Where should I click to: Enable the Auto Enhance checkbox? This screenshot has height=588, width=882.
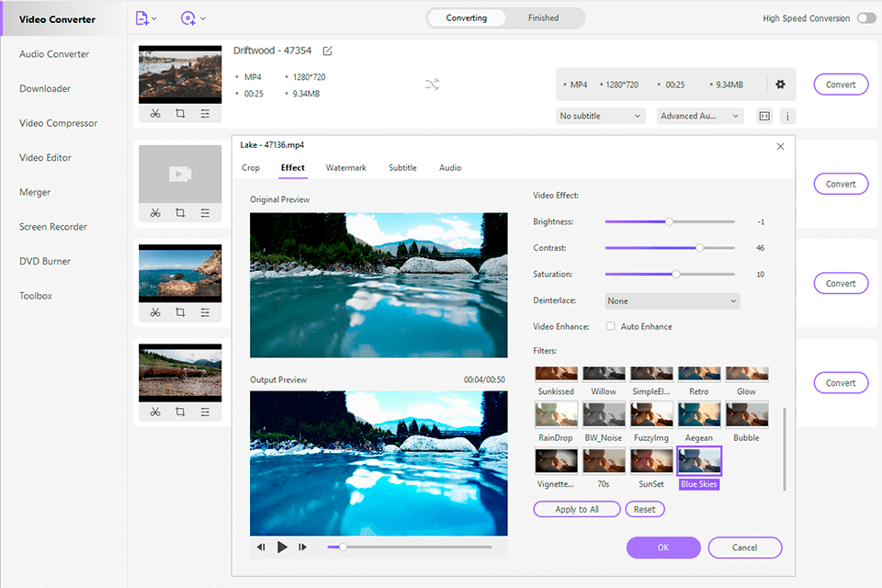(611, 326)
